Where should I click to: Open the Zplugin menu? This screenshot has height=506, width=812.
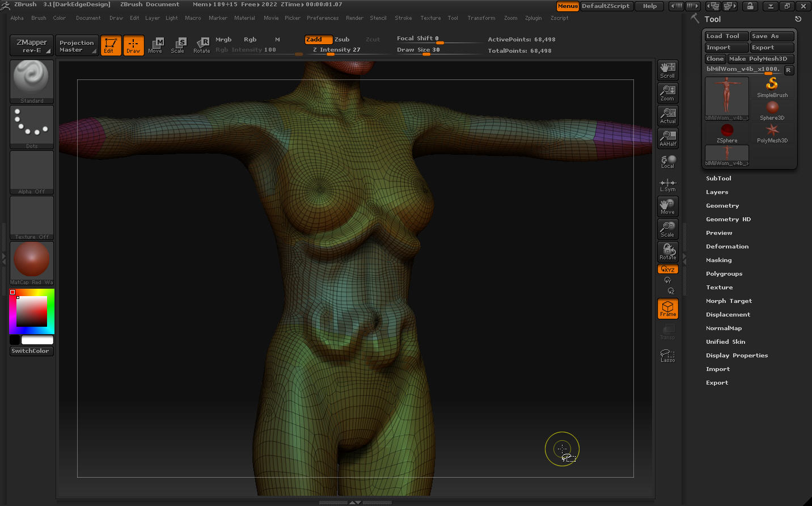pos(533,18)
